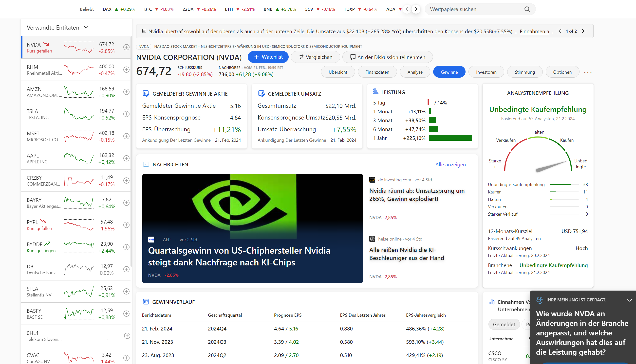This screenshot has height=364, width=636.
Task: Click the search magnifier icon
Action: point(527,9)
